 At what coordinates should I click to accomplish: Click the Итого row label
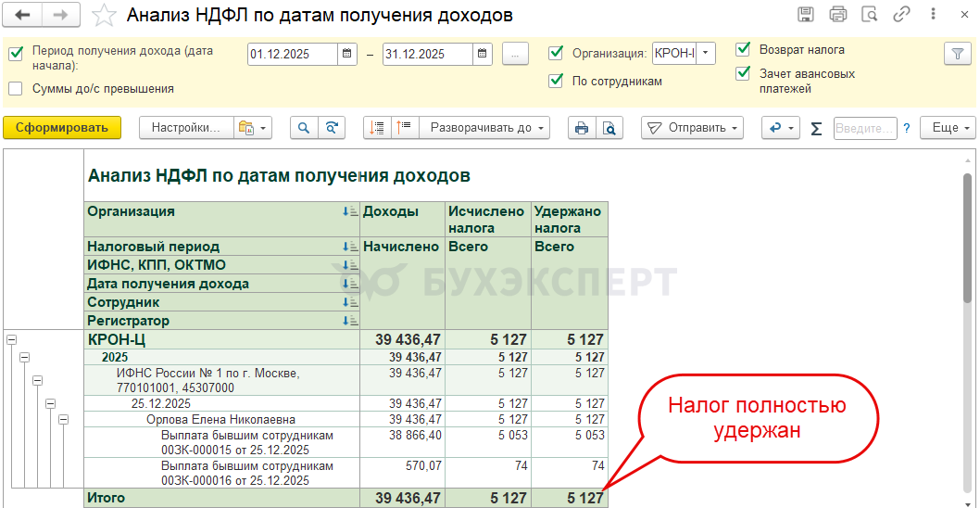tap(106, 498)
